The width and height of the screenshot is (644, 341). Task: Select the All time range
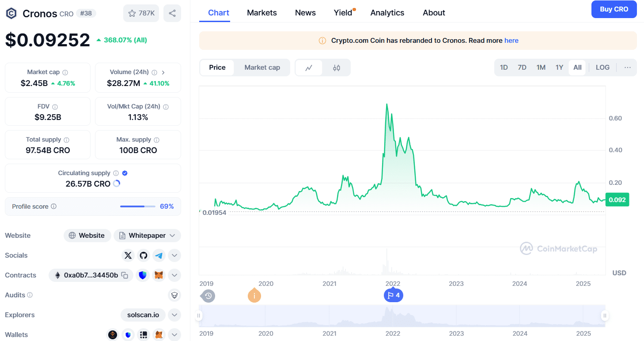click(577, 67)
